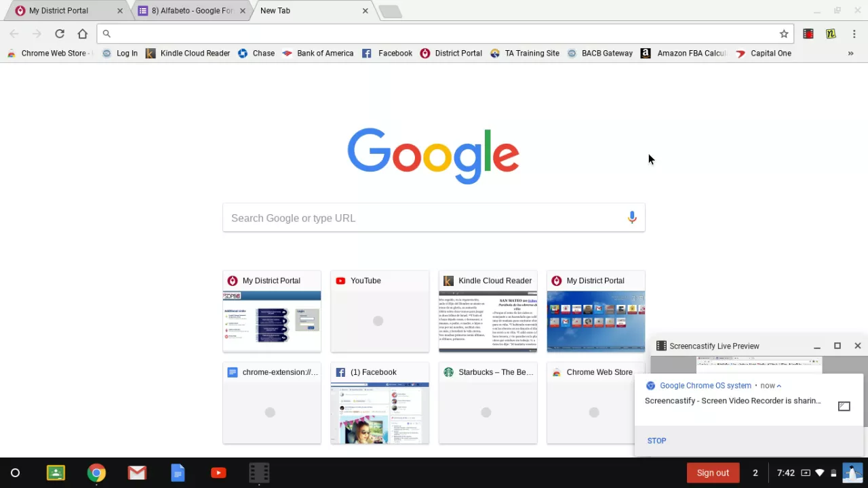Show more bookmarks with the overflow chevron
The height and width of the screenshot is (488, 868).
pos(850,53)
